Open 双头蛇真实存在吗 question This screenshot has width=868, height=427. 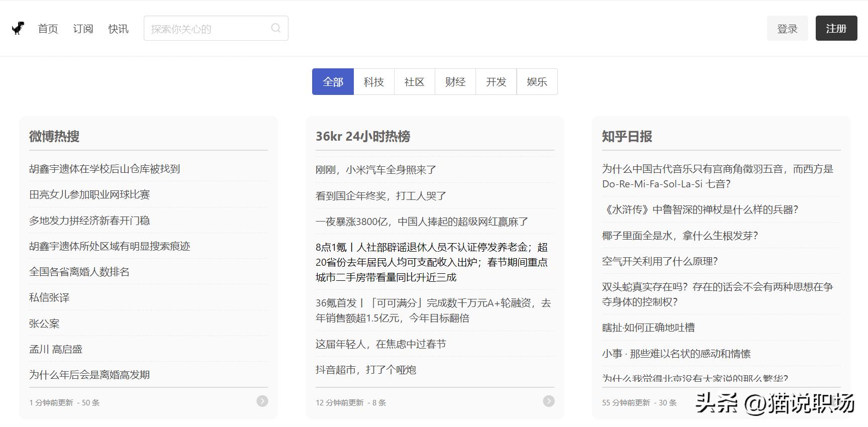718,294
